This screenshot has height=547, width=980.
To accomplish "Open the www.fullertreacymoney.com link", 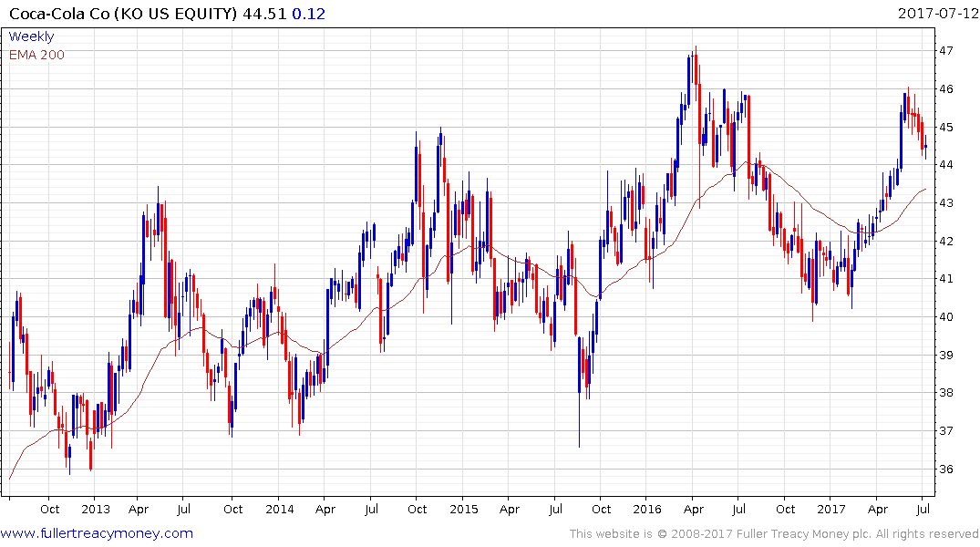I will [x=97, y=533].
